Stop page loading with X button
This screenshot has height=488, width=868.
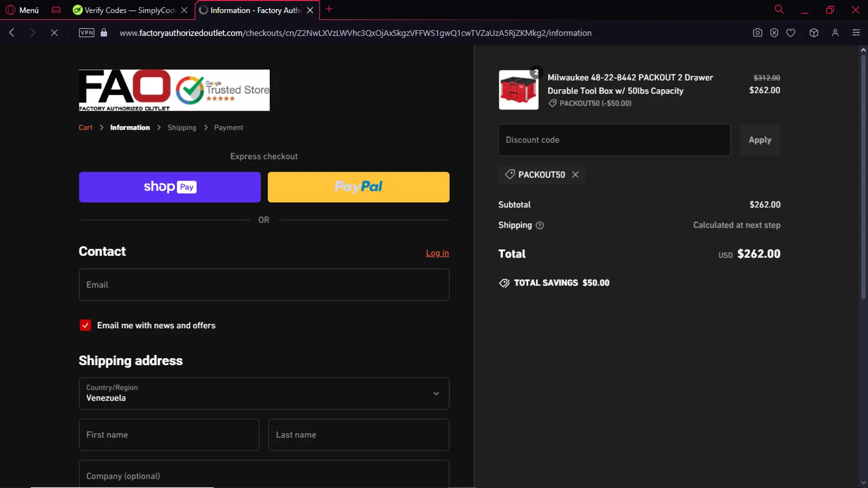(x=54, y=33)
